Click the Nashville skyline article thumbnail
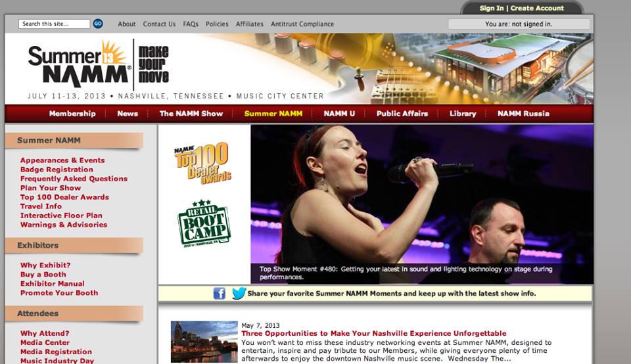This screenshot has width=631, height=364. click(204, 342)
